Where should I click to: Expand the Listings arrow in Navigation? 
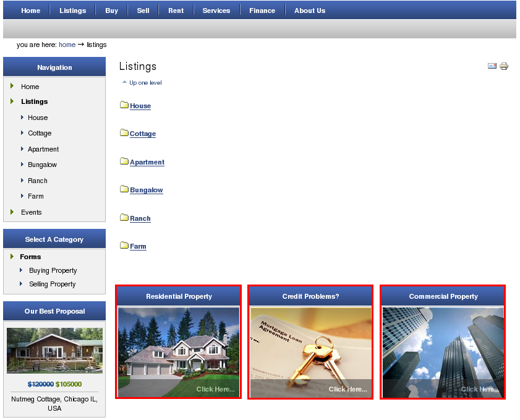pyautogui.click(x=12, y=101)
